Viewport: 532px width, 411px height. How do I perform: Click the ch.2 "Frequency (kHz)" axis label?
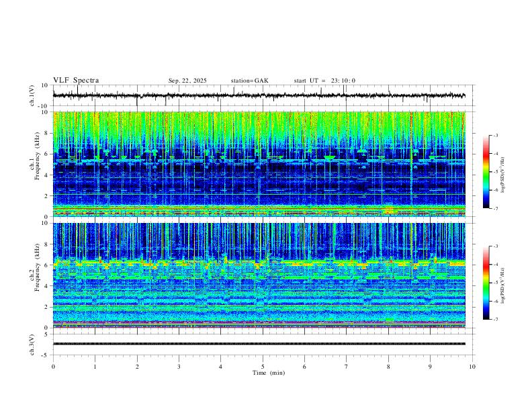click(37, 267)
